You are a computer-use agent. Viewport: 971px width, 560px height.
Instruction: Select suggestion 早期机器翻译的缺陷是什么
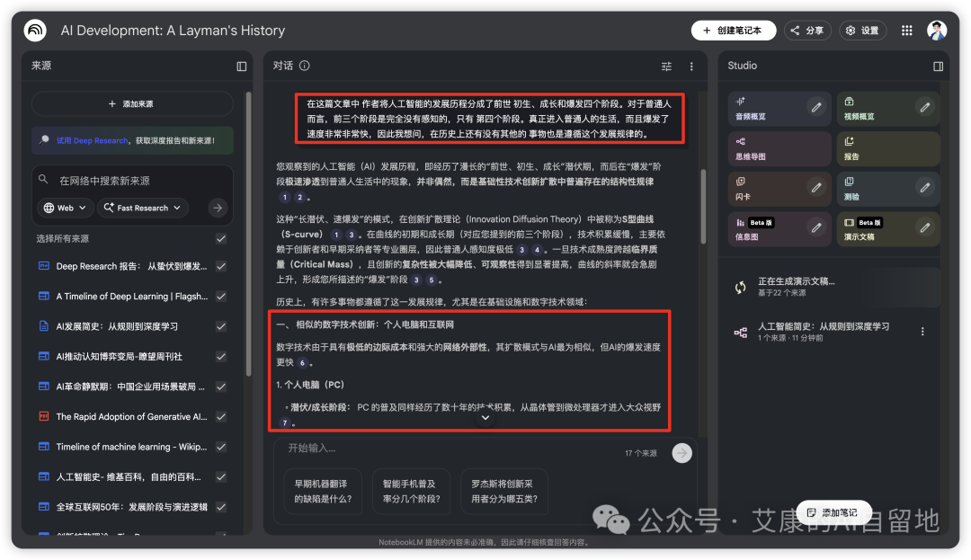pos(323,492)
